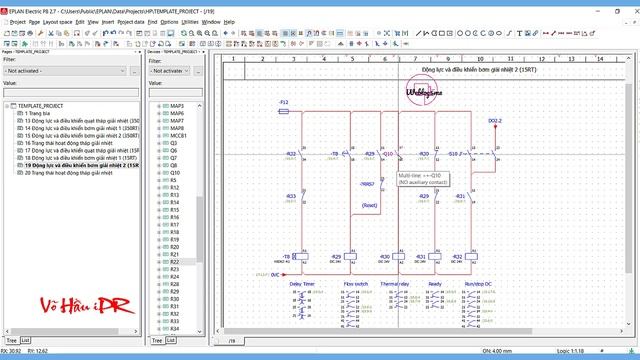This screenshot has height=360, width=640.
Task: Click the schematic horizontal scrollbar
Action: pos(378,331)
